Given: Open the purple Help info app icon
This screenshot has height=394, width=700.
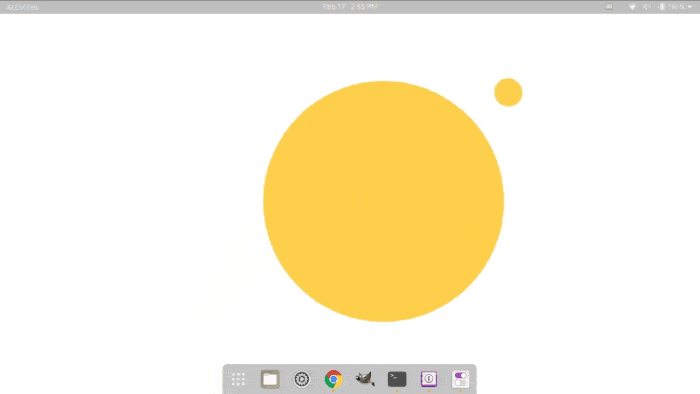Looking at the screenshot, I should tap(429, 379).
